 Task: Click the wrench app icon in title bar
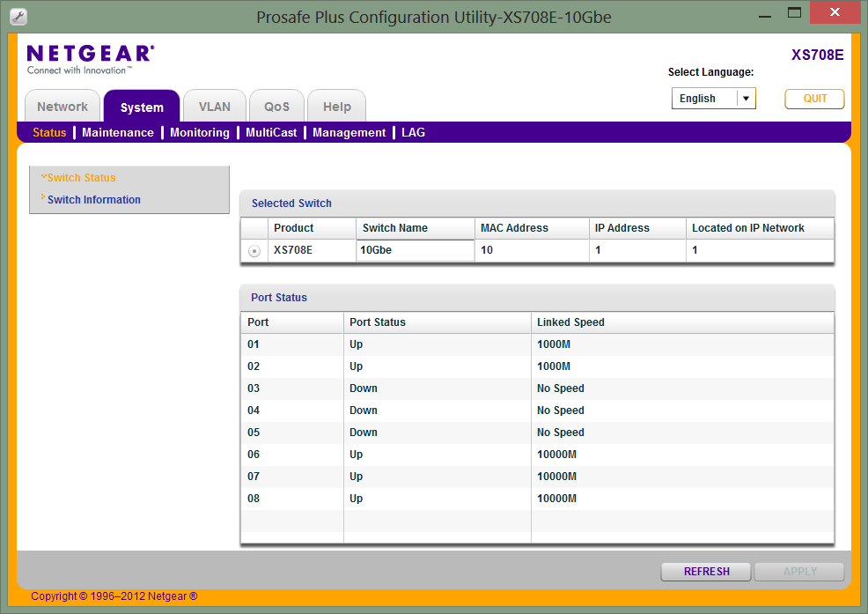click(x=18, y=17)
